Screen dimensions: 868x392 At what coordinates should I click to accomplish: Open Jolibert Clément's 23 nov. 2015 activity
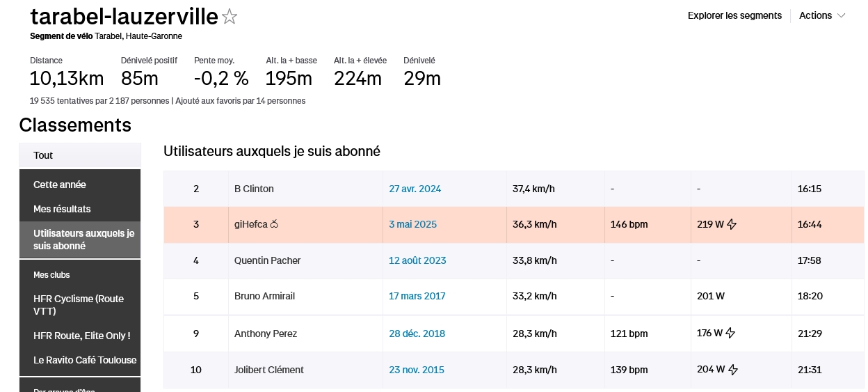(x=417, y=370)
